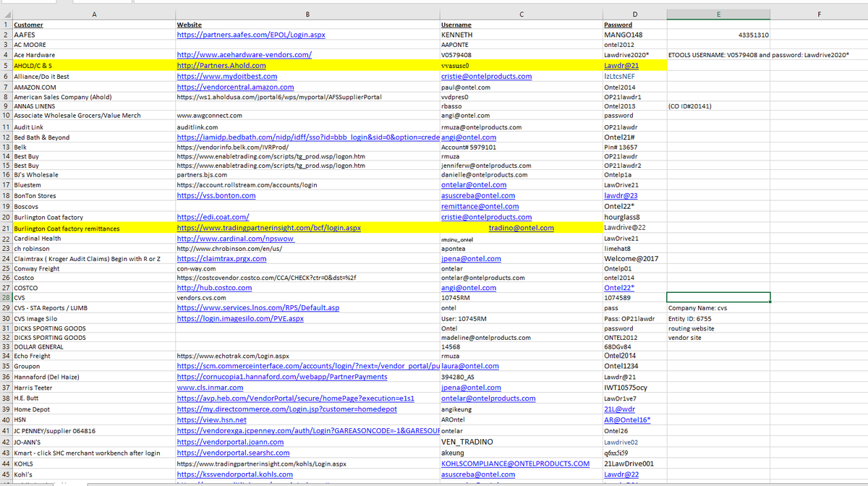Open the edi.coat.com link
The height and width of the screenshot is (486, 868).
[213, 217]
